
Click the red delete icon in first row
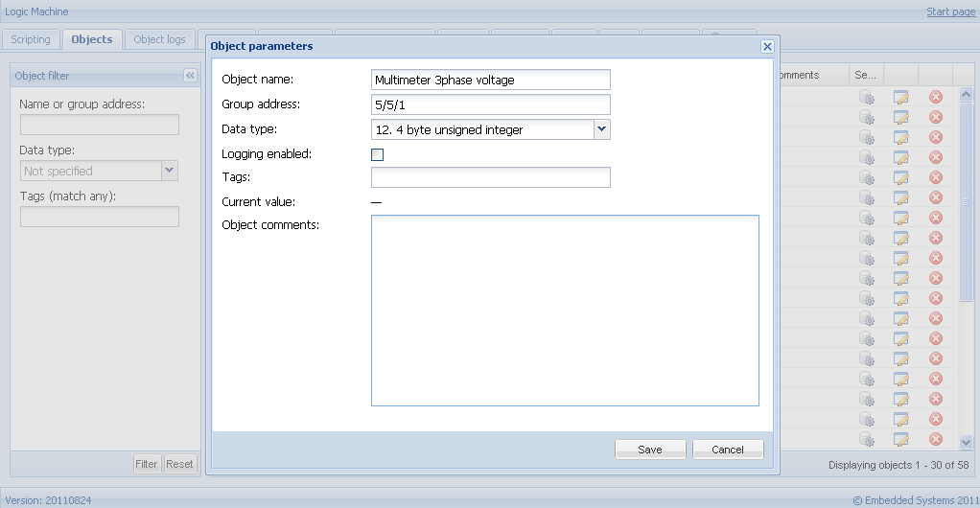pyautogui.click(x=936, y=97)
